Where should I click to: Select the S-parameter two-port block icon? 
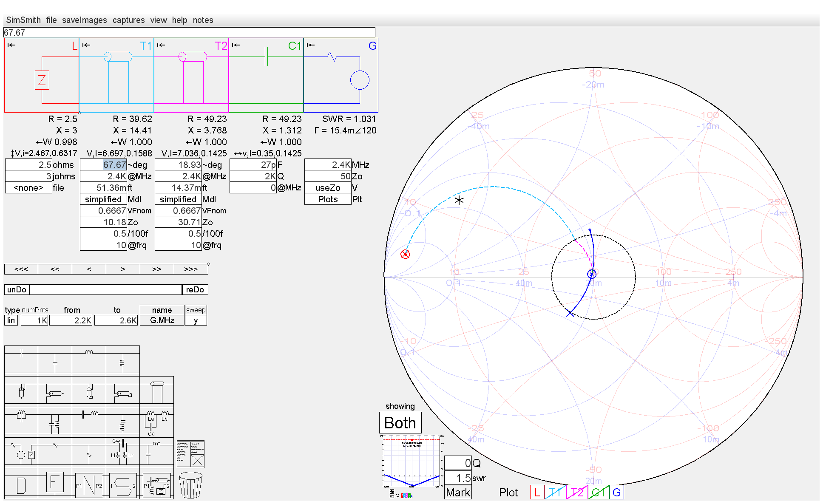click(123, 485)
